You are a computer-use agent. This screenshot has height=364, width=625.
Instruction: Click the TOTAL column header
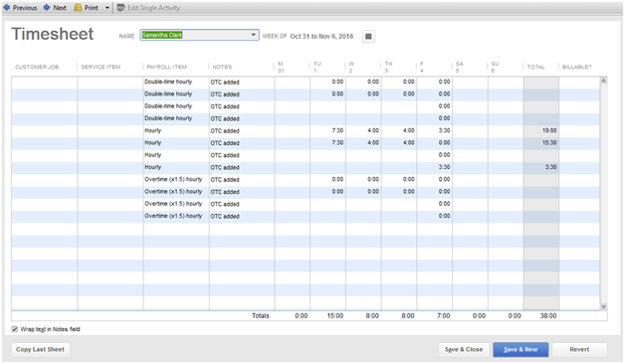pyautogui.click(x=535, y=67)
